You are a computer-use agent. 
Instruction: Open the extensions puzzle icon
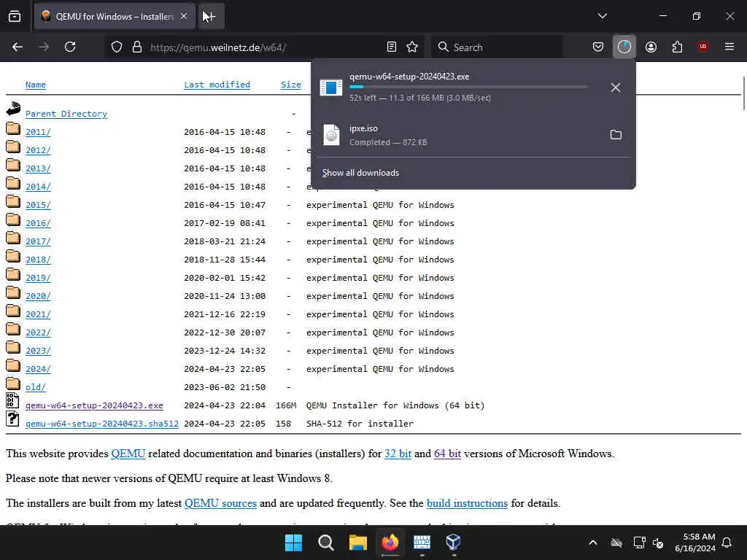coord(677,47)
